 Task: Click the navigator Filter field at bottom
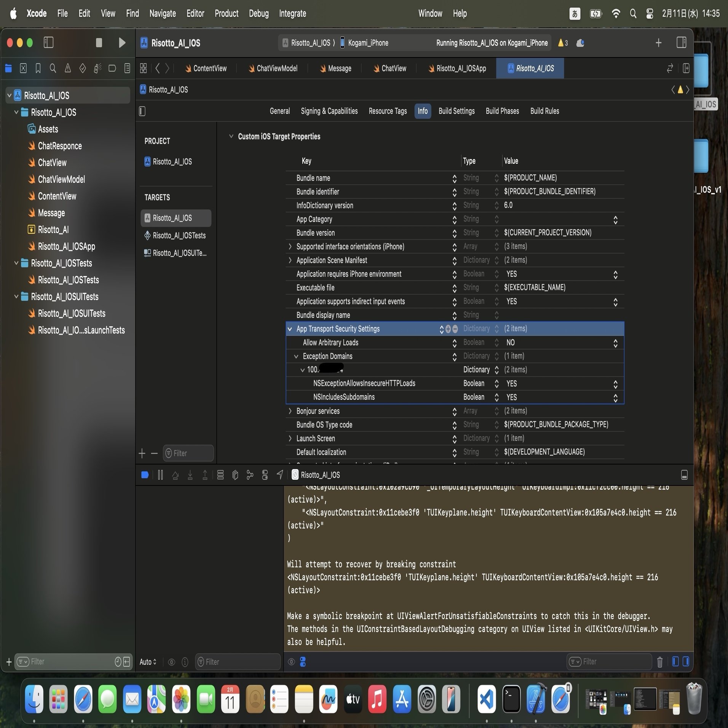pyautogui.click(x=73, y=662)
